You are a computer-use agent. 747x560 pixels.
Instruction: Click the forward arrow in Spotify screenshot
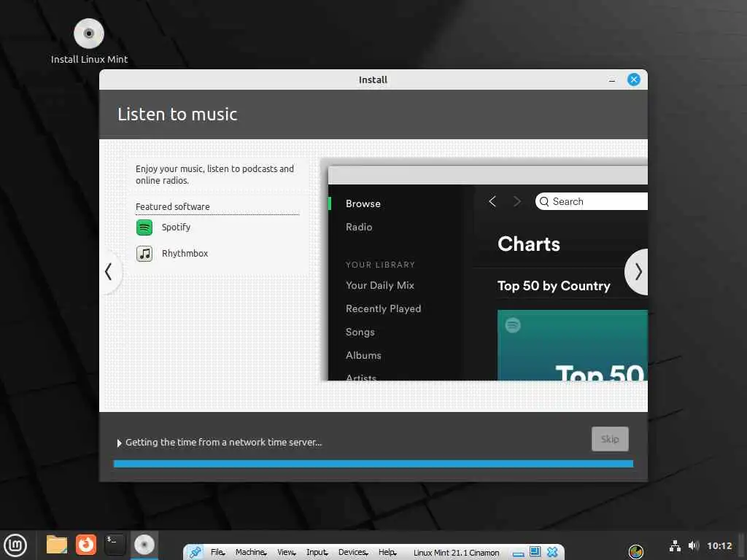517,201
